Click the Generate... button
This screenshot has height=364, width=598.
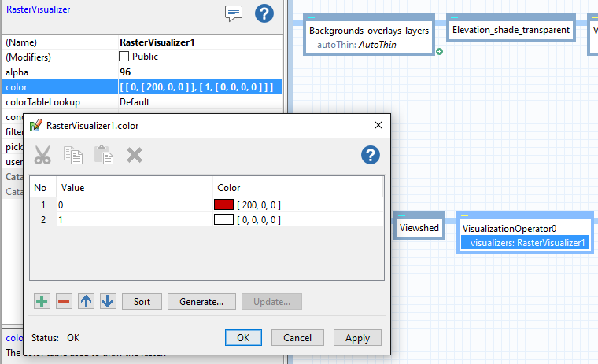201,301
